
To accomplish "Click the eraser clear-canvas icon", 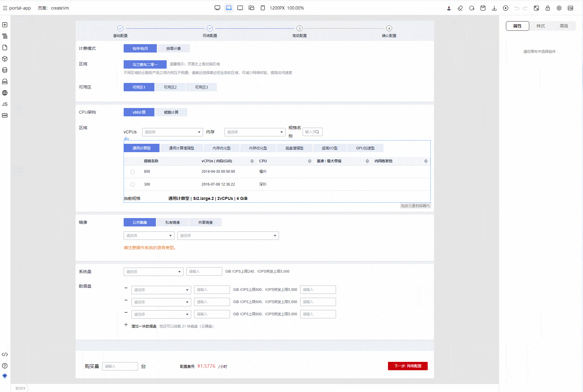I will [x=460, y=8].
